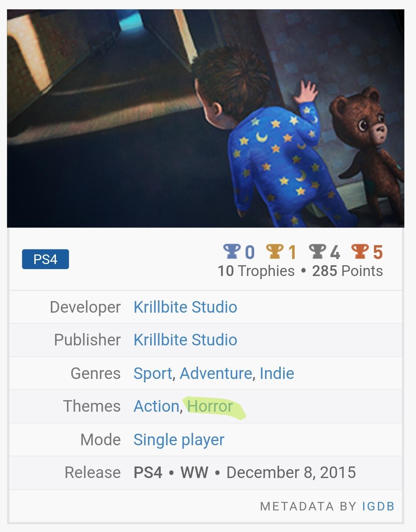Image resolution: width=416 pixels, height=532 pixels.
Task: Select the Sport genre link
Action: (153, 374)
